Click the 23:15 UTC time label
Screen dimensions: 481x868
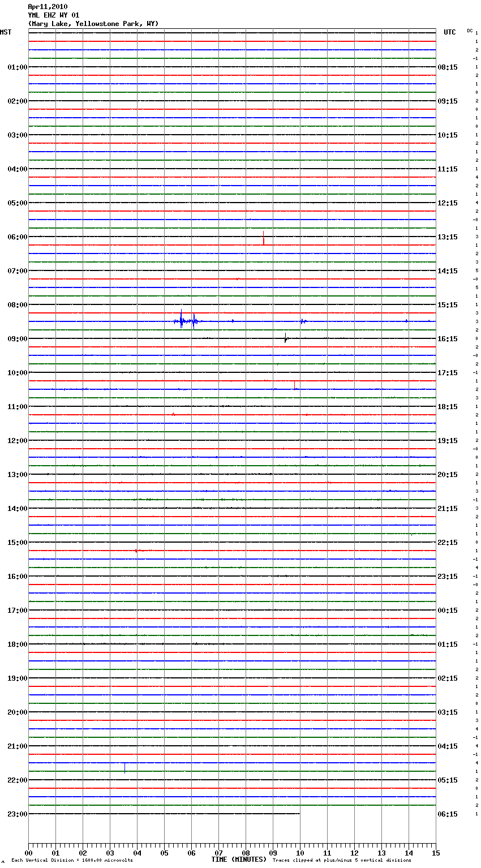click(448, 577)
